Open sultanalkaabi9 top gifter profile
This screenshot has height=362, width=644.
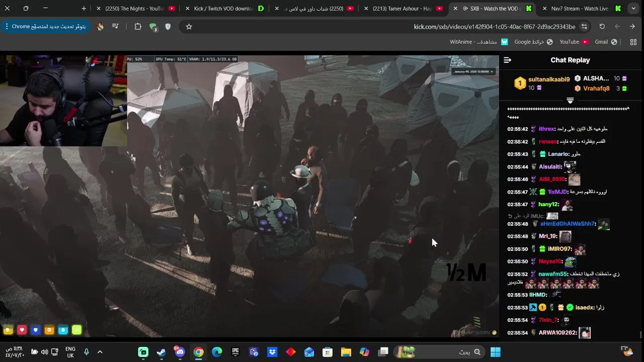pyautogui.click(x=549, y=79)
